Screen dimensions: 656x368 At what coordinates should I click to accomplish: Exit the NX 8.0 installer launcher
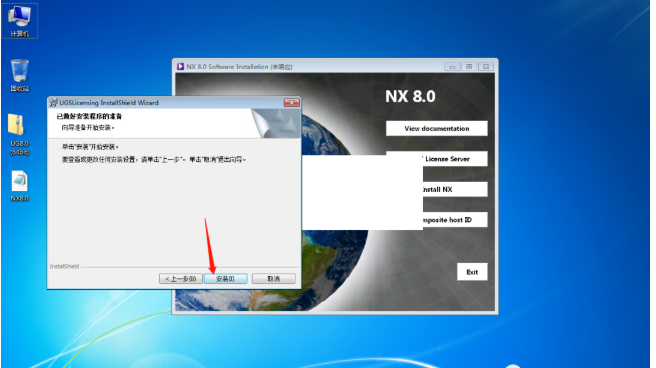click(x=472, y=272)
